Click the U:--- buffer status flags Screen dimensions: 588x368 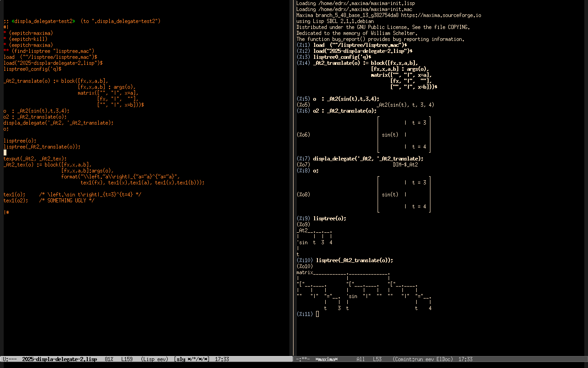10,359
